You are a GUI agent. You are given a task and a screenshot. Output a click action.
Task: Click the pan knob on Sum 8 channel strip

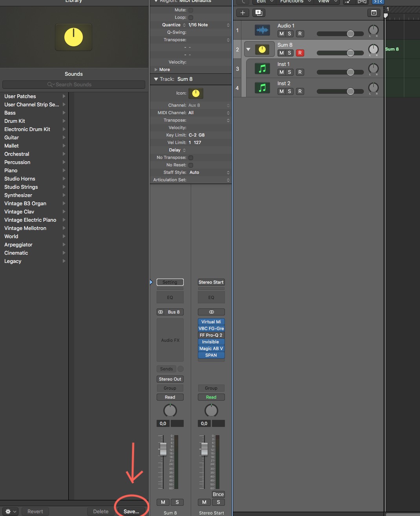(170, 410)
